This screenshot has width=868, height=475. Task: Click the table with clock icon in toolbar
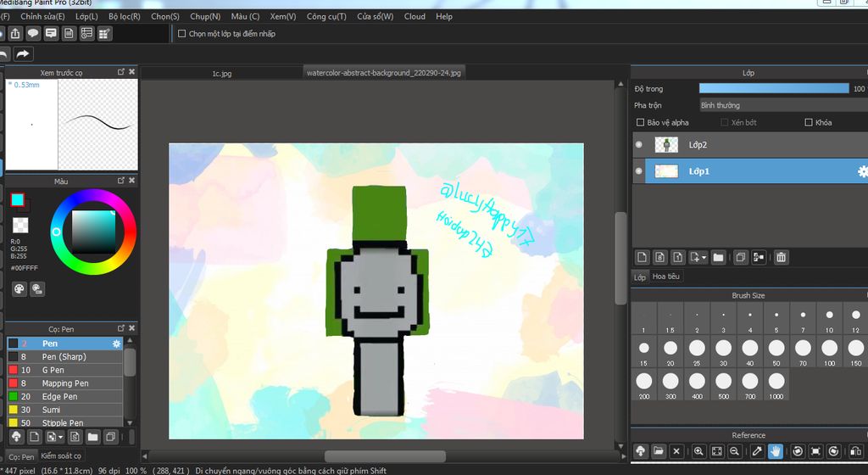pos(87,34)
